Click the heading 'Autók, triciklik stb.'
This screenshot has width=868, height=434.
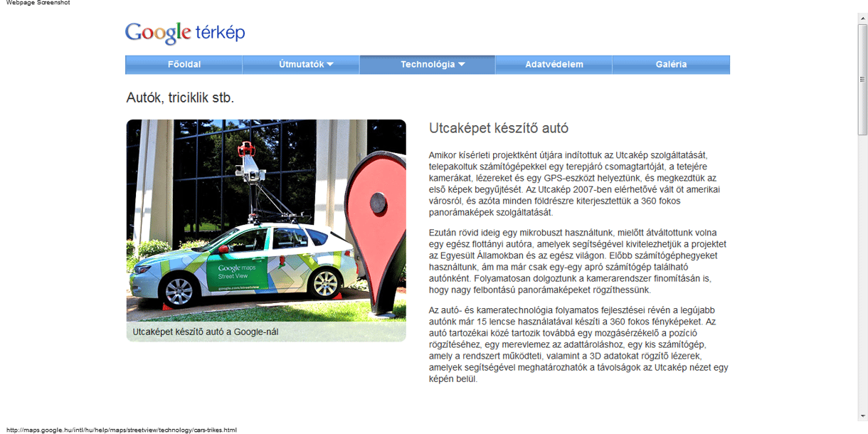point(180,97)
